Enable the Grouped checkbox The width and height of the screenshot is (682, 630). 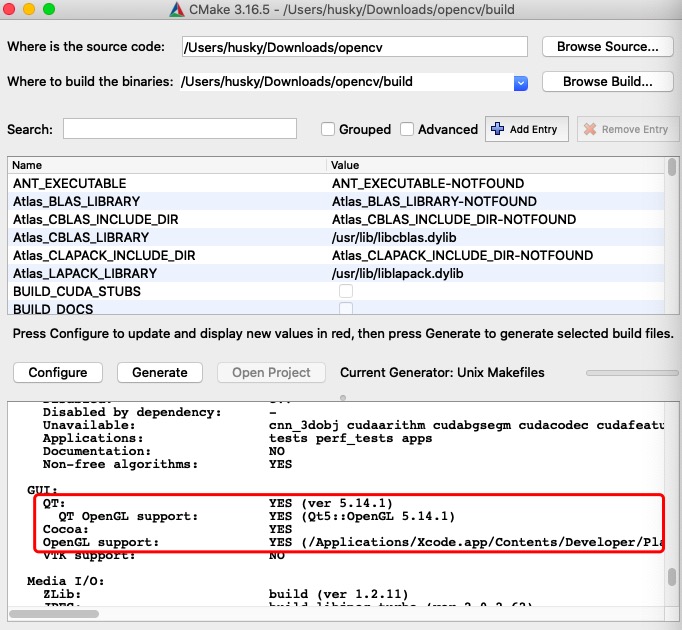(x=328, y=129)
